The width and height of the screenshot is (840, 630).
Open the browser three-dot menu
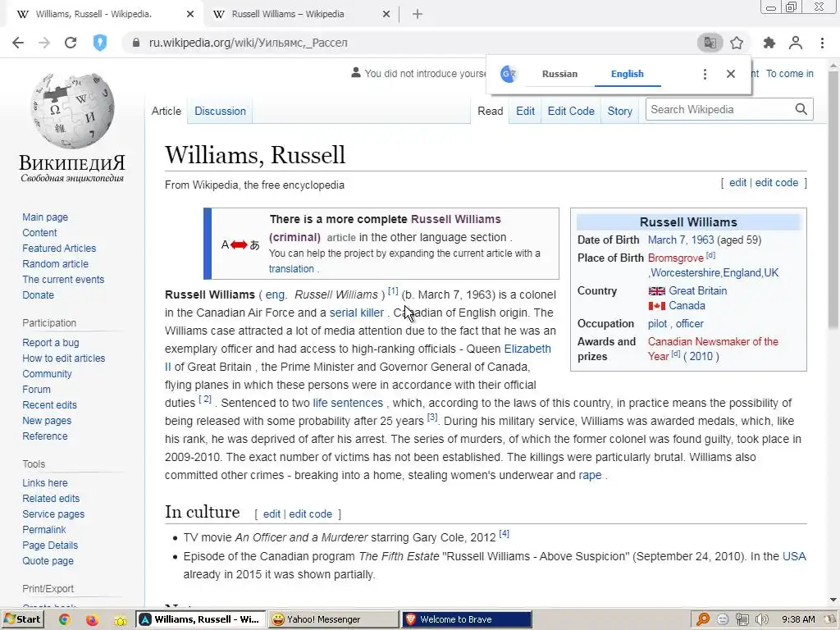click(x=822, y=43)
